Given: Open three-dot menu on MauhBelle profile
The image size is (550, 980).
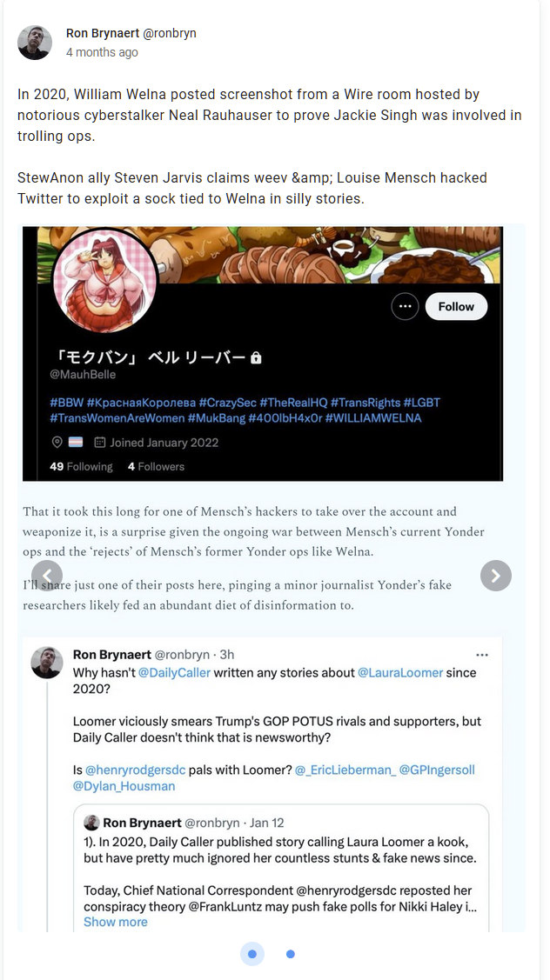Looking at the screenshot, I should coord(405,307).
